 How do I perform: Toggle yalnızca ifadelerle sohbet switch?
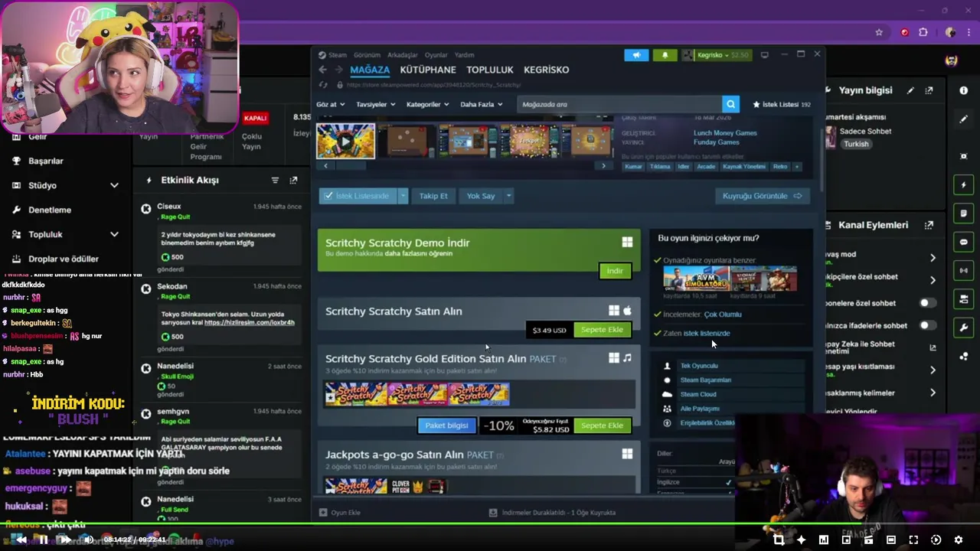[x=926, y=325]
